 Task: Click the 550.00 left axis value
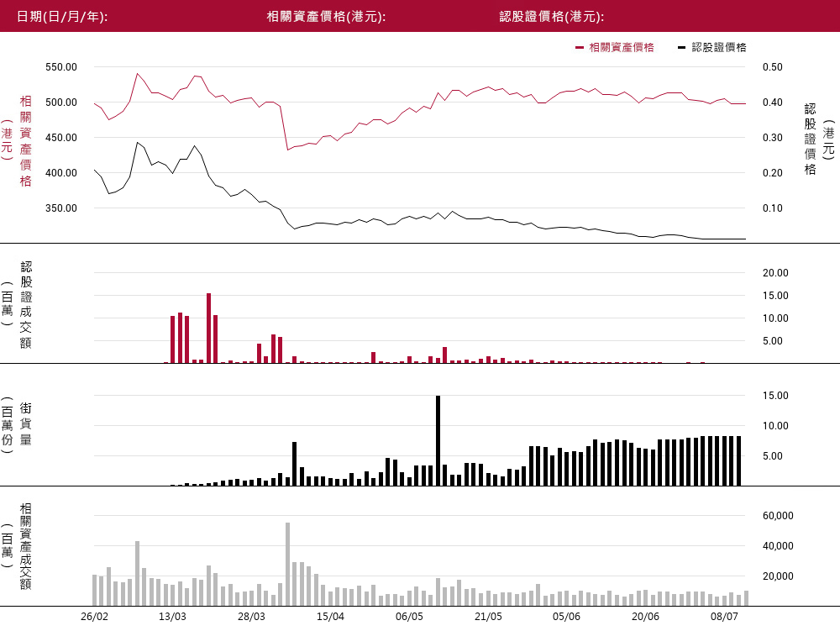[x=61, y=67]
